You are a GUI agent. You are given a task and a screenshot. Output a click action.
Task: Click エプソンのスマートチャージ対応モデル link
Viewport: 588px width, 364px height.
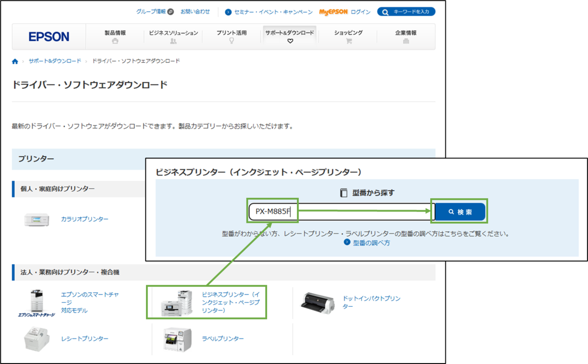pyautogui.click(x=90, y=302)
